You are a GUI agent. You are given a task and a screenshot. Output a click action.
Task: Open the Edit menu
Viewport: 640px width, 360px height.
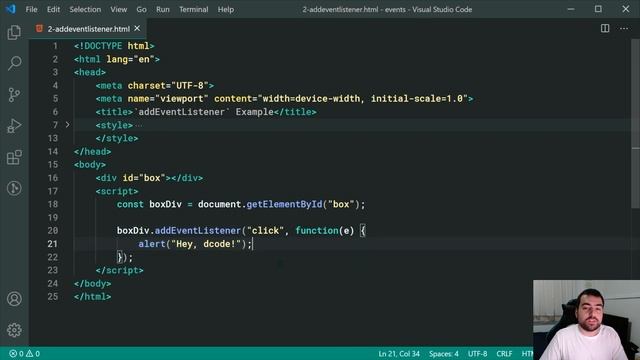click(x=53, y=9)
